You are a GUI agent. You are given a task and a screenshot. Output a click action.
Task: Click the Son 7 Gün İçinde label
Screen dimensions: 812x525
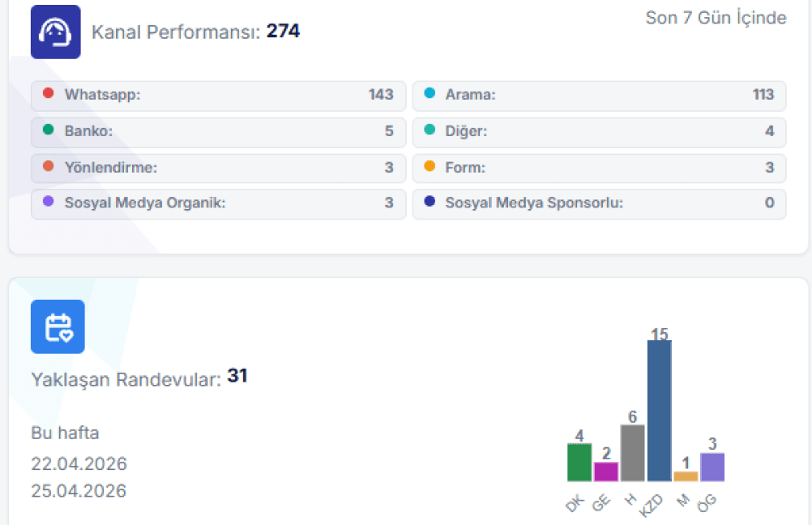click(x=716, y=18)
